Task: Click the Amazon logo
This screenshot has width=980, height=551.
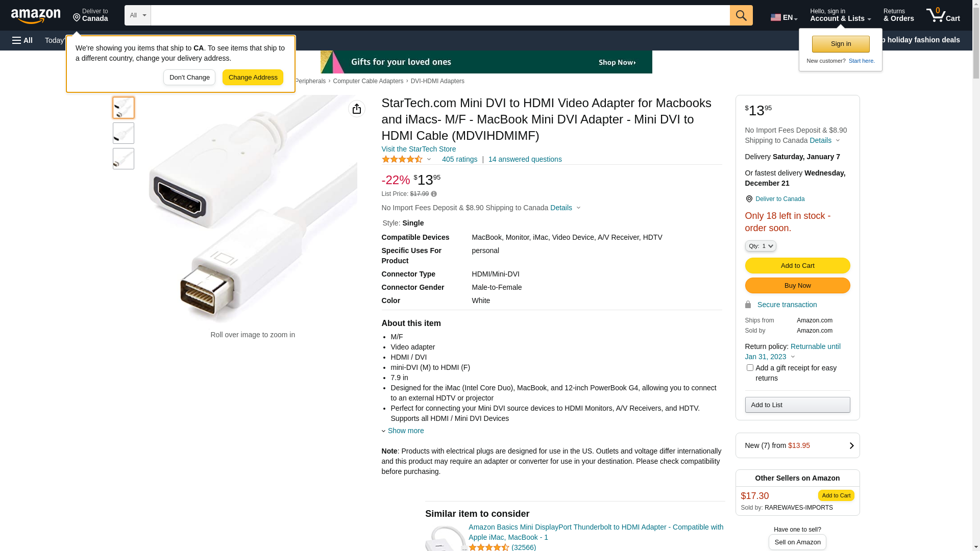Action: click(36, 16)
